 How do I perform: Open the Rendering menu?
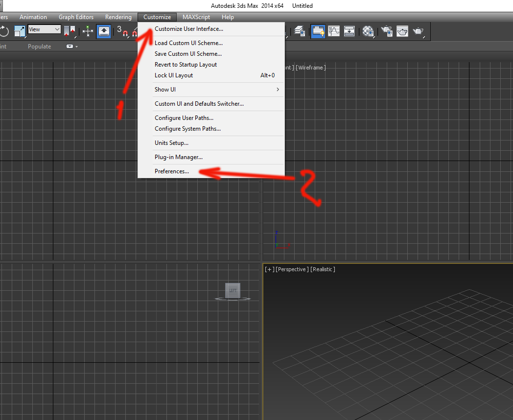coord(118,17)
